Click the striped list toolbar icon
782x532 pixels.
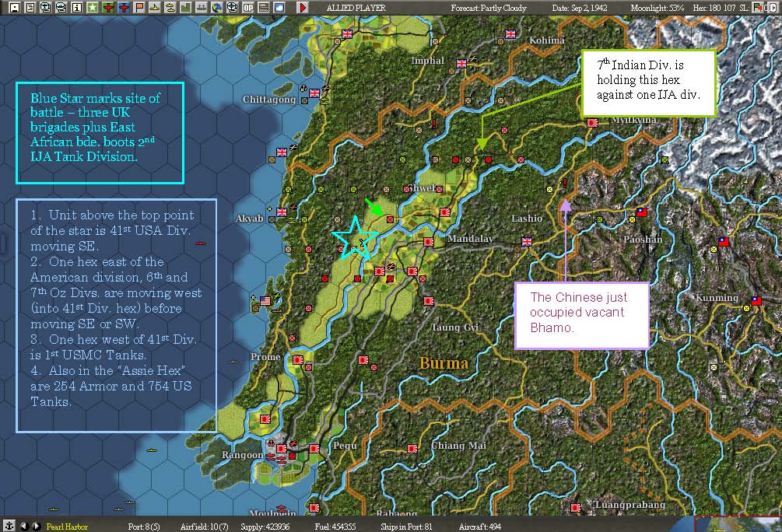(x=263, y=8)
